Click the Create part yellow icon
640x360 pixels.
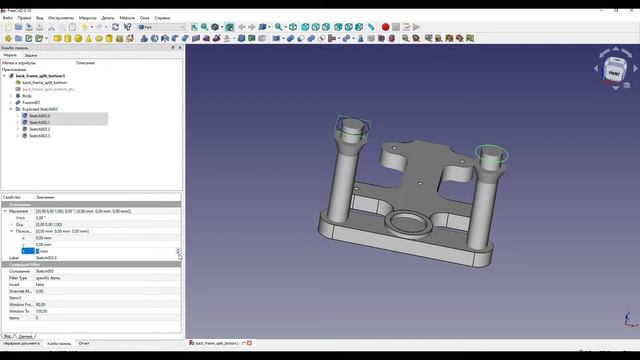tap(8, 38)
